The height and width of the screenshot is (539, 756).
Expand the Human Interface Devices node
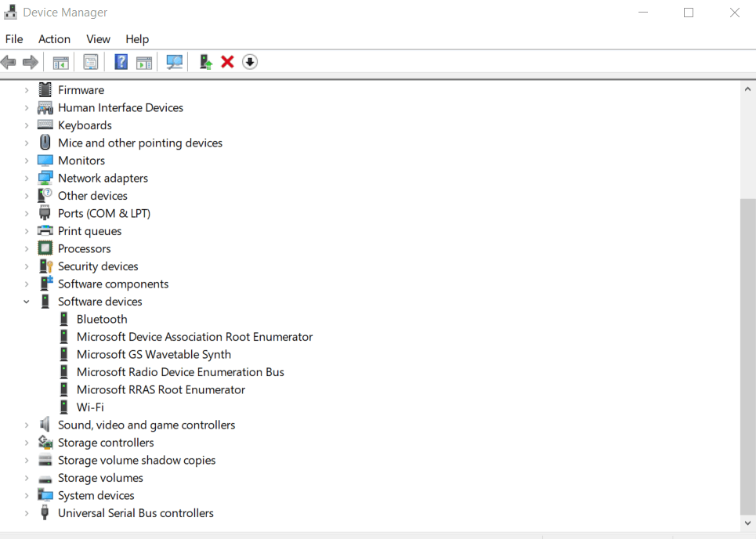[x=27, y=108]
